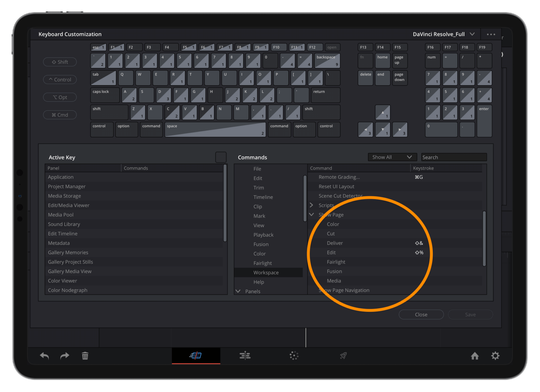Click the trash delete icon
The width and height of the screenshot is (540, 392).
pos(85,355)
